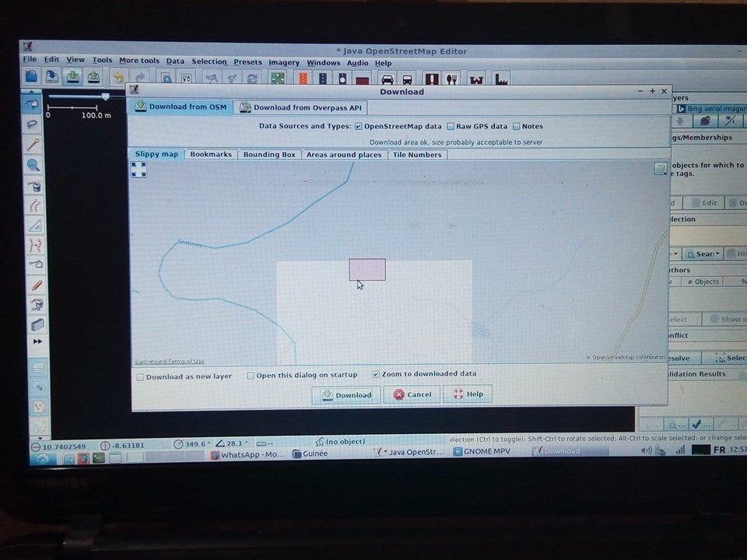This screenshot has height=560, width=747.
Task: Switch to Areas around places tab
Action: tap(344, 155)
